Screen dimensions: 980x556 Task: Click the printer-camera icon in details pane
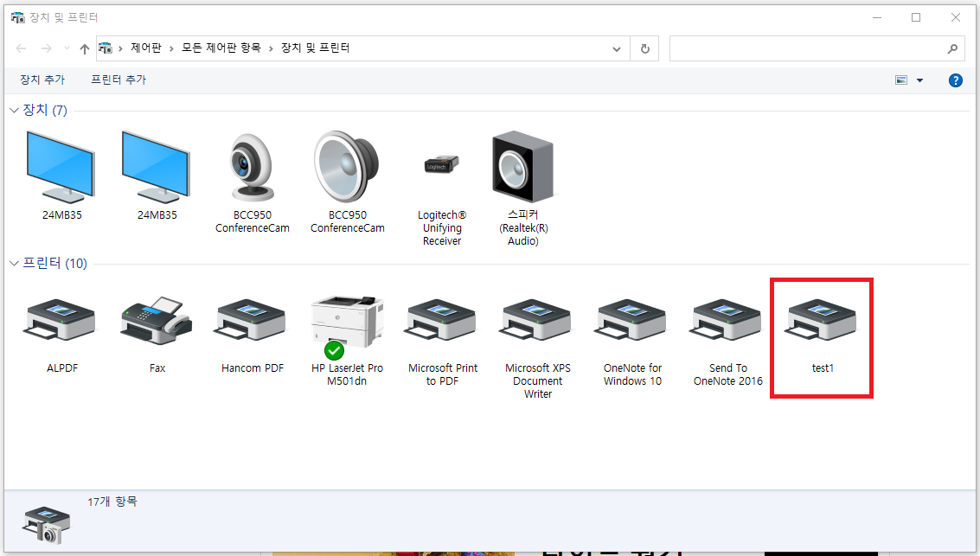(x=47, y=526)
